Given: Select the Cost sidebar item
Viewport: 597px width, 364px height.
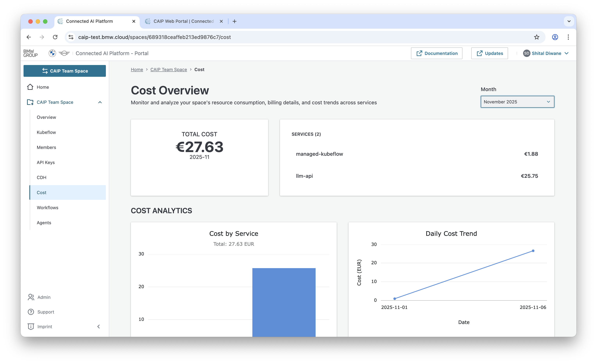Looking at the screenshot, I should pyautogui.click(x=68, y=192).
